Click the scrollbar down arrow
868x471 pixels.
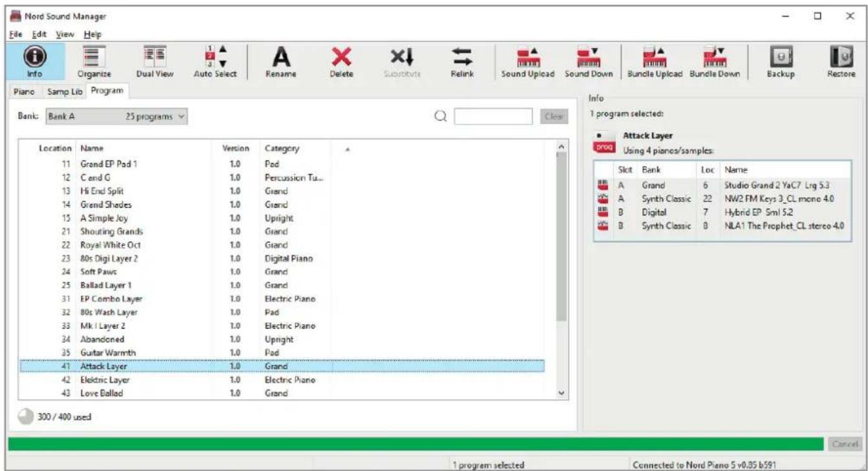pyautogui.click(x=560, y=393)
